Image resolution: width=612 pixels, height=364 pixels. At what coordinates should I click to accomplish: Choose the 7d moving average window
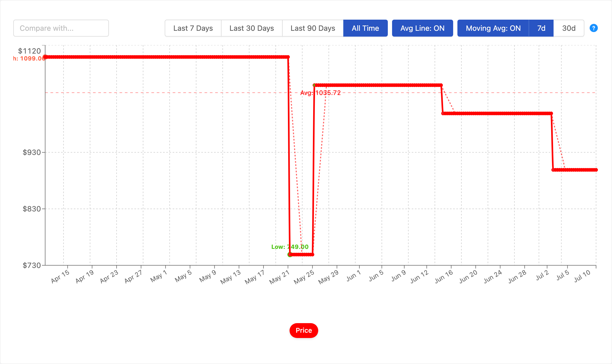[541, 28]
